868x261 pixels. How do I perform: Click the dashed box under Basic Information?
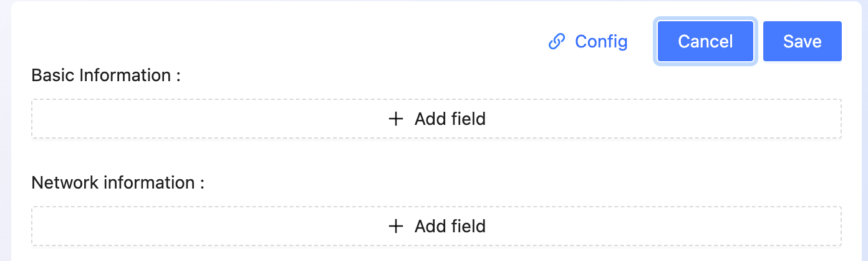click(x=436, y=119)
